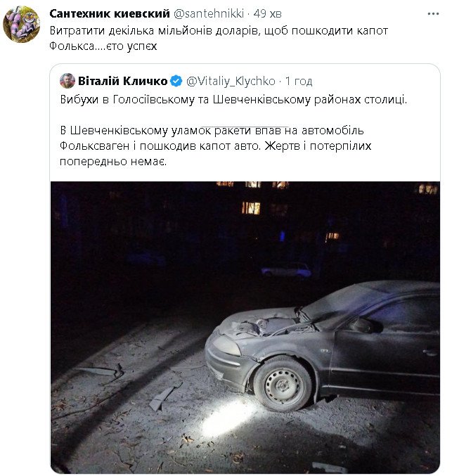452x476 pixels.
Task: Click the debris fragment on the ground
Action: 163,398
